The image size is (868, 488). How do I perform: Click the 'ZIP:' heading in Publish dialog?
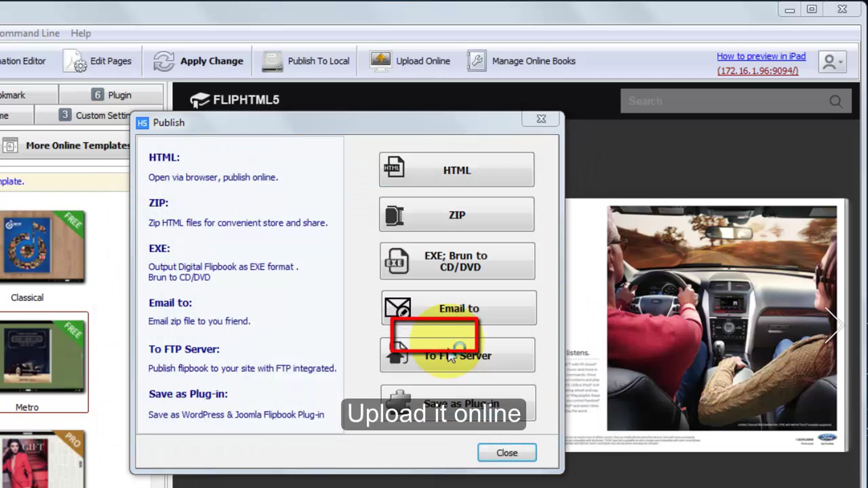click(158, 203)
